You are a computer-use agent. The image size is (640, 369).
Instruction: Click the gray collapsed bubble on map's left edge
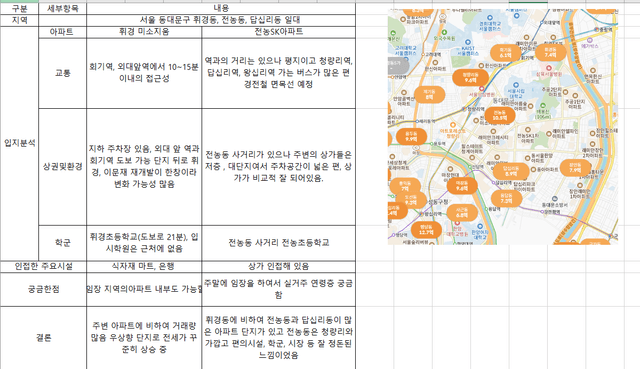(x=398, y=66)
